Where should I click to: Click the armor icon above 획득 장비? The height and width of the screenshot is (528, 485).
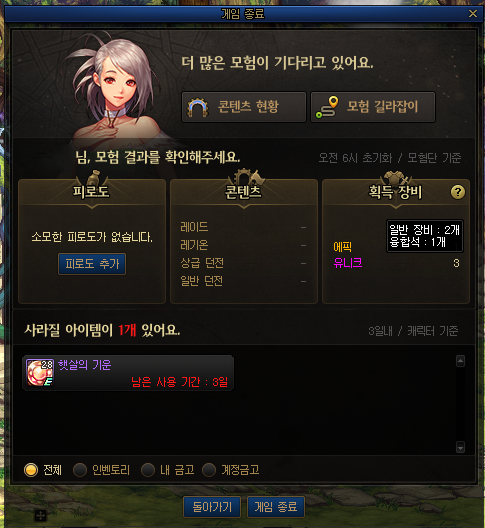tap(396, 178)
